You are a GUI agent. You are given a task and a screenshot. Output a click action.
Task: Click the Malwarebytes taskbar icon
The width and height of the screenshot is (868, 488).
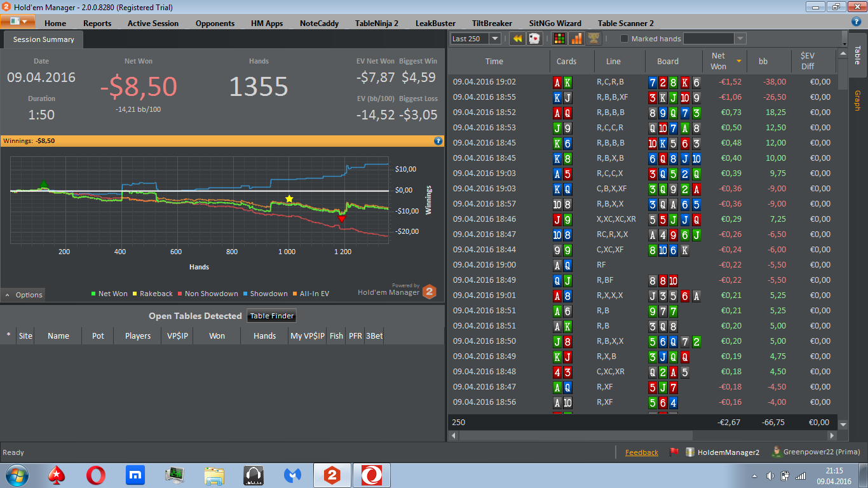click(293, 475)
